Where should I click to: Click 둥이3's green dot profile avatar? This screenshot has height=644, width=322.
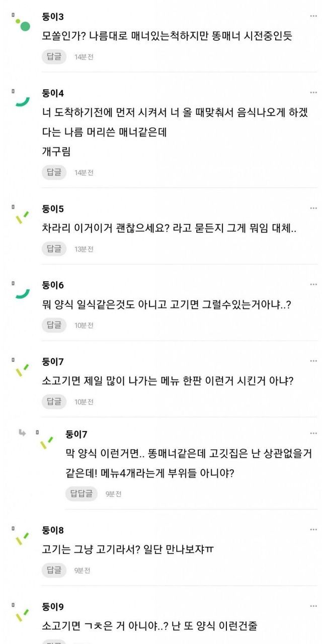(x=23, y=24)
